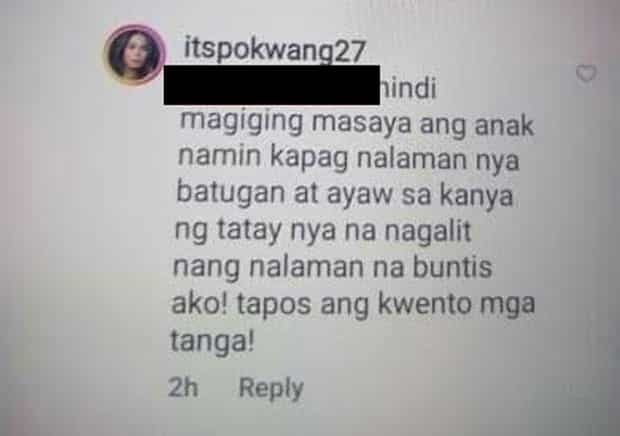
Task: Open itspokwang27's profile picture
Action: point(134,55)
